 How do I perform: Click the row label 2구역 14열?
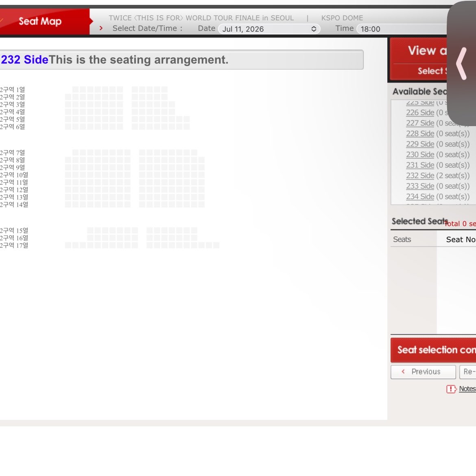coord(14,205)
